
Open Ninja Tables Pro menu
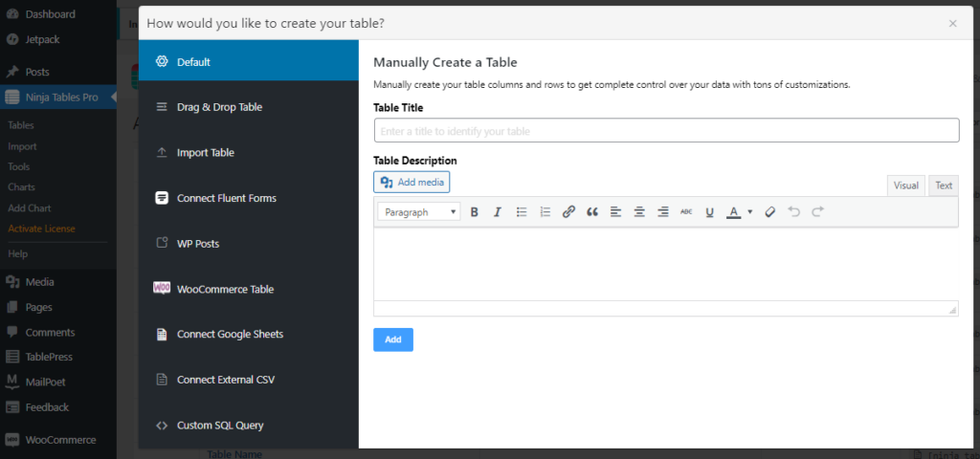point(58,98)
